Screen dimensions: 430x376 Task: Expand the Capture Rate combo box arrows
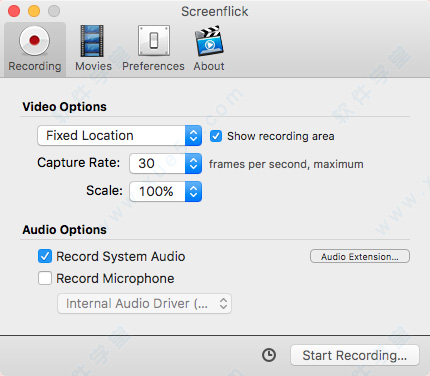(x=193, y=163)
